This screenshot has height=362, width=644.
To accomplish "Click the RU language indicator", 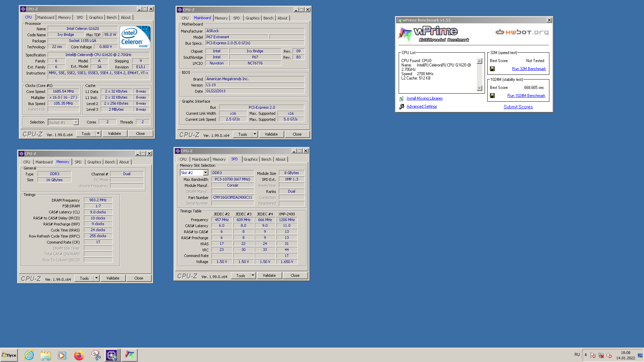I will coord(577,355).
